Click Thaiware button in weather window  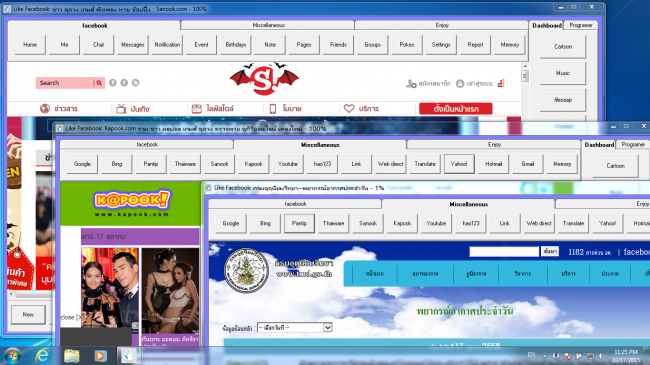click(x=333, y=223)
